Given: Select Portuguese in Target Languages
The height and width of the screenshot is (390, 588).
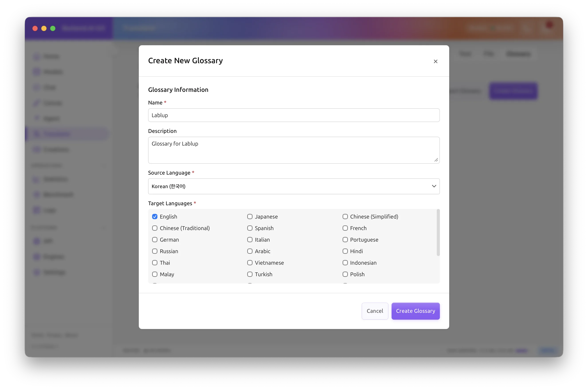Looking at the screenshot, I should point(345,240).
